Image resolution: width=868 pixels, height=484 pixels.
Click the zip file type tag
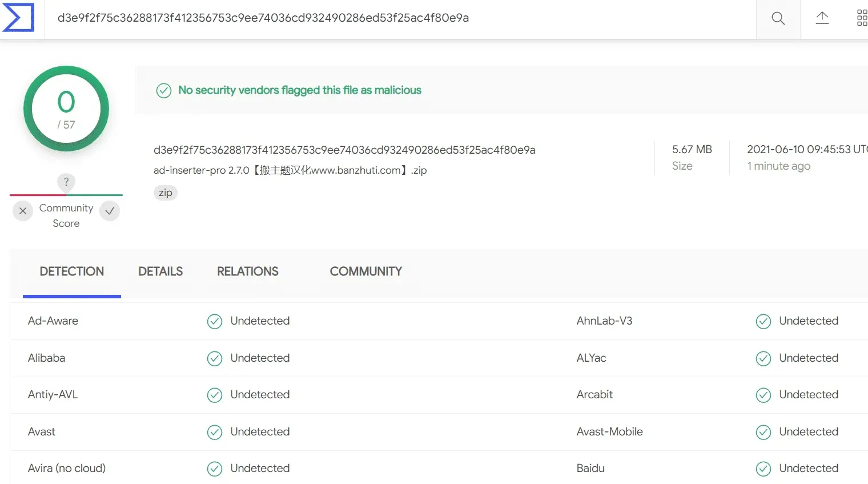166,193
